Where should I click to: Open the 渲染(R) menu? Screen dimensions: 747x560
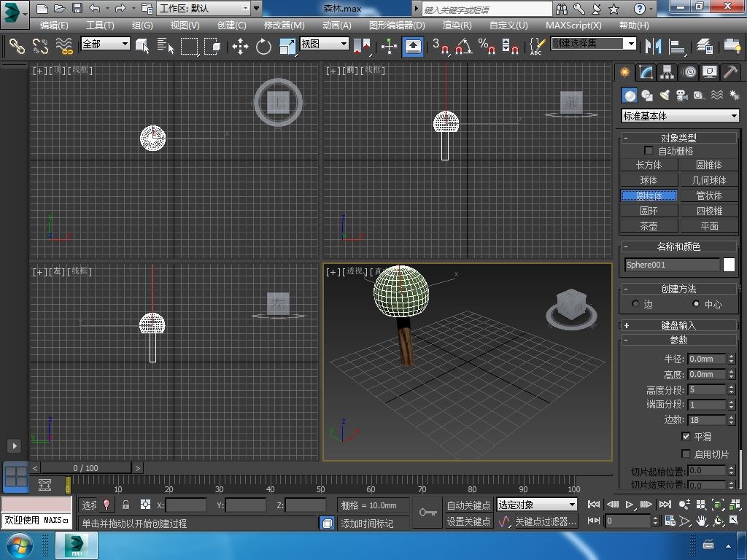457,25
